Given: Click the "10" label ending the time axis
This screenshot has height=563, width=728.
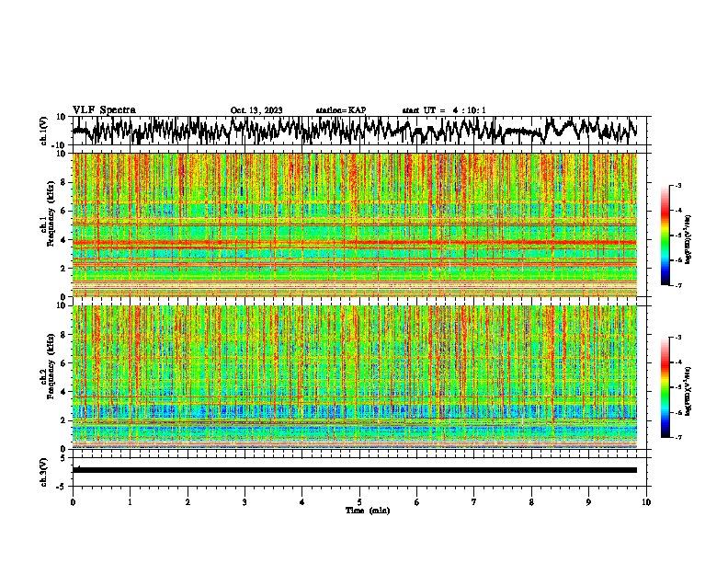Looking at the screenshot, I should tap(646, 502).
